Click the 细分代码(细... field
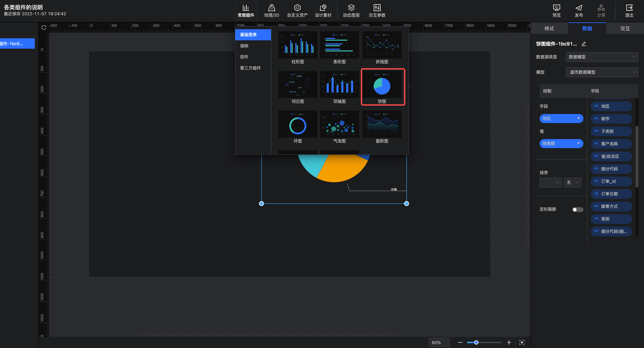 click(611, 232)
